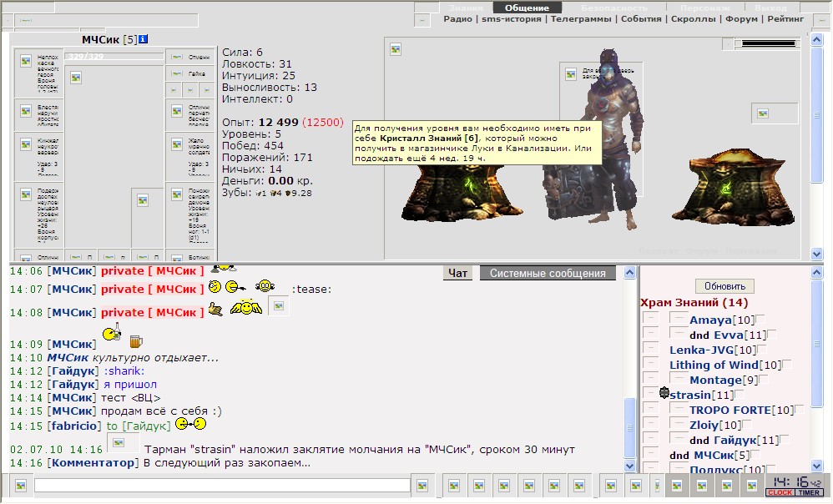The height and width of the screenshot is (504, 833).
Task: Open the sms-история link
Action: tap(512, 19)
